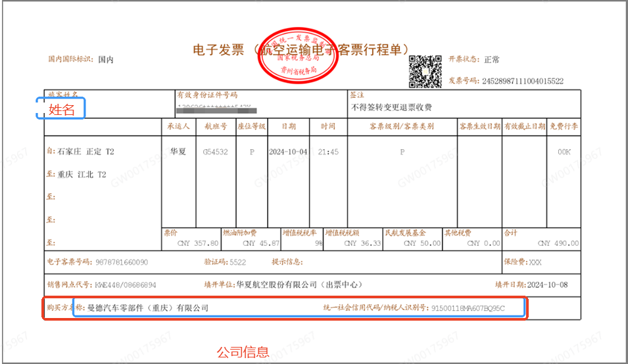Click the red 公司信息 annotation label
The width and height of the screenshot is (628, 364).
[243, 352]
